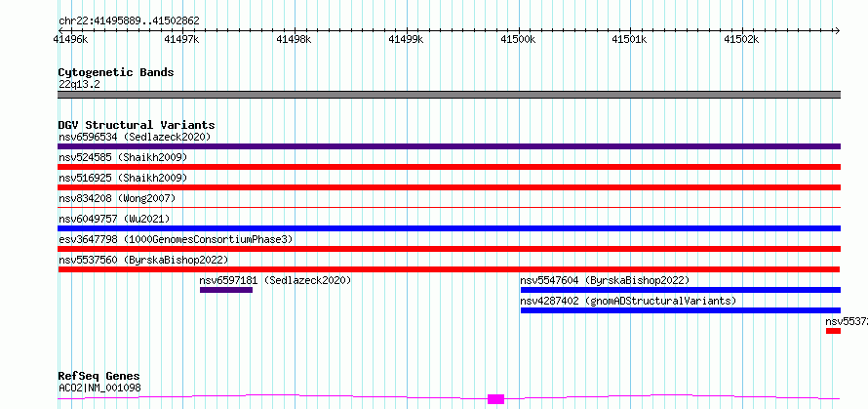
Task: Click the 41498k ruler tick label
Action: pyautogui.click(x=294, y=39)
